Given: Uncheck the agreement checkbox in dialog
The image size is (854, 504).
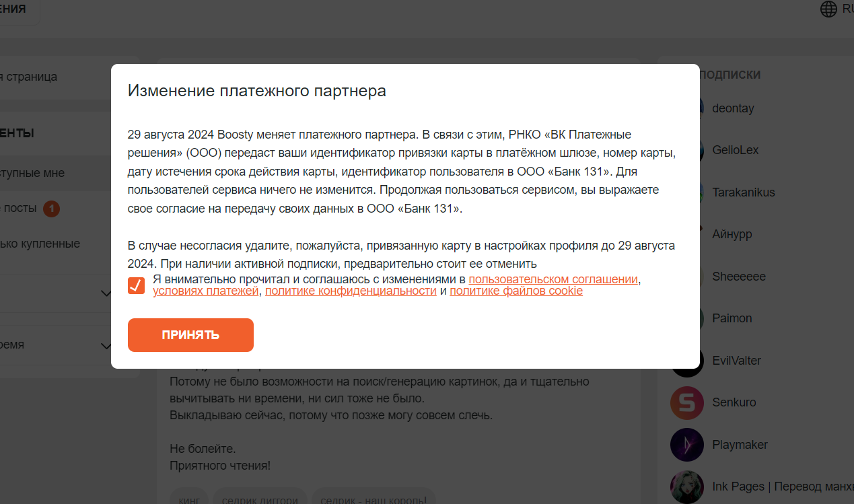Looking at the screenshot, I should (136, 285).
